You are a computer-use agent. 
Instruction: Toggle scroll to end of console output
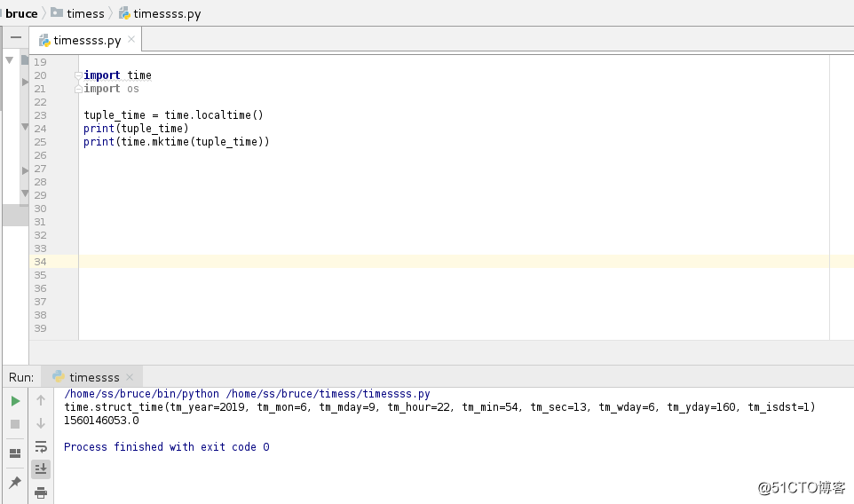click(x=41, y=469)
